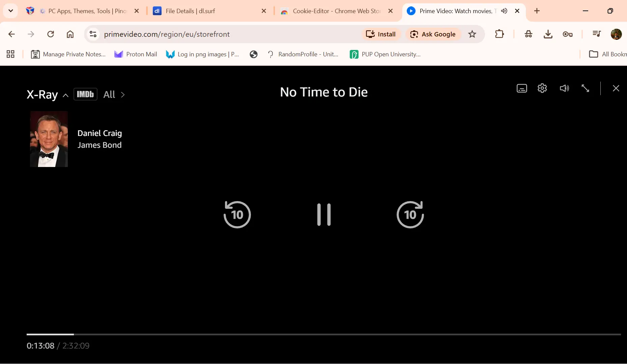
Task: View all X-Ray details
Action: coord(114,94)
